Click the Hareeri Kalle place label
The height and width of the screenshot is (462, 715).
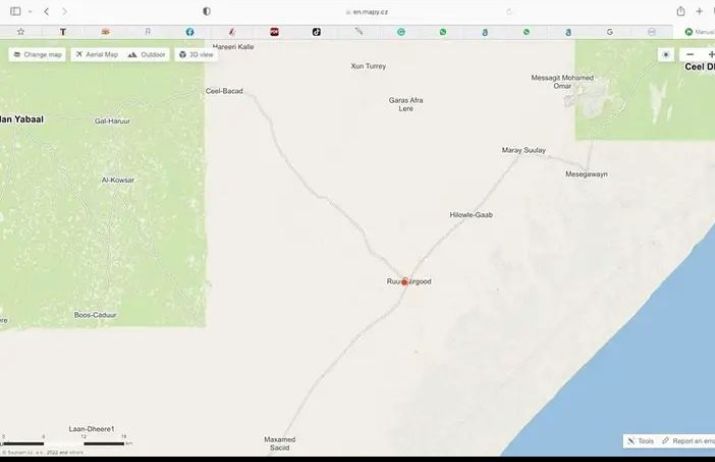(x=233, y=47)
